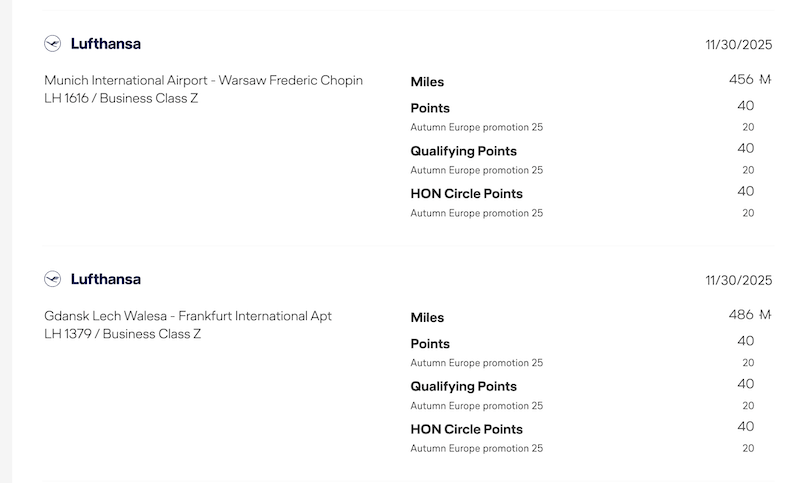Click the miles M symbol beside 456
The width and height of the screenshot is (800, 483).
point(765,80)
